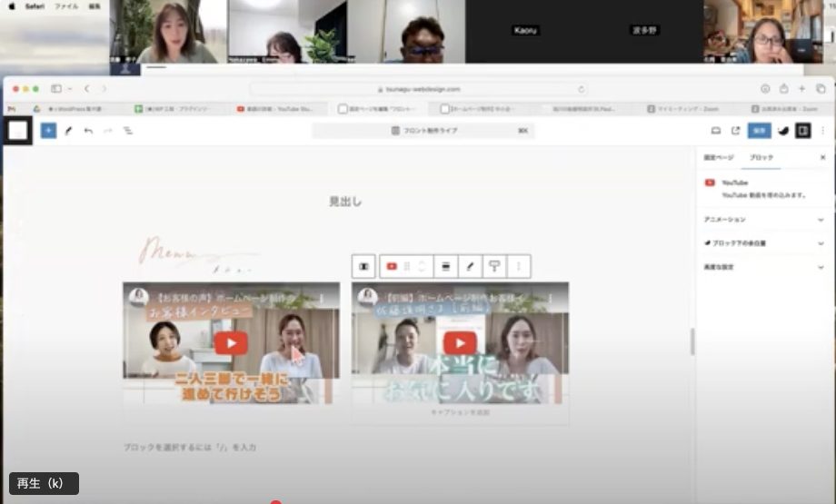Click the undo arrow in the editor toolbar
The image size is (836, 504).
point(88,131)
